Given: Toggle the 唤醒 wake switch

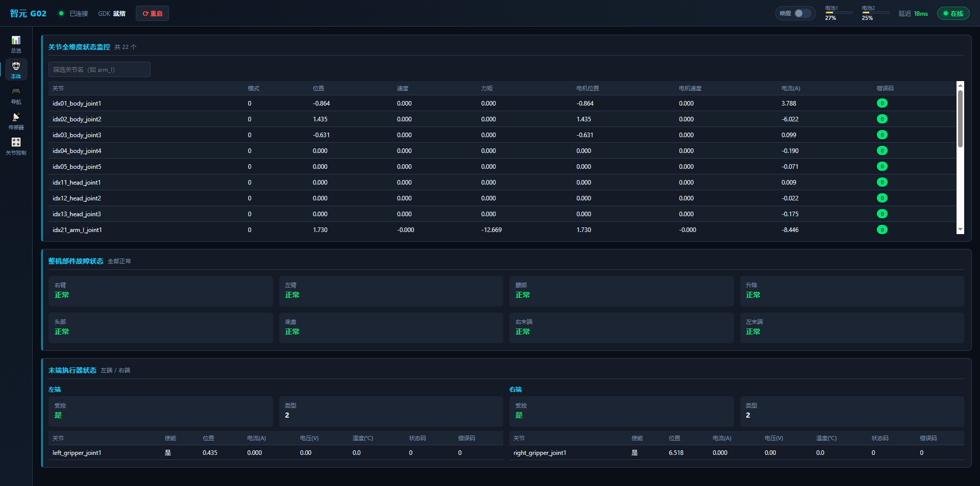Looking at the screenshot, I should coord(802,13).
